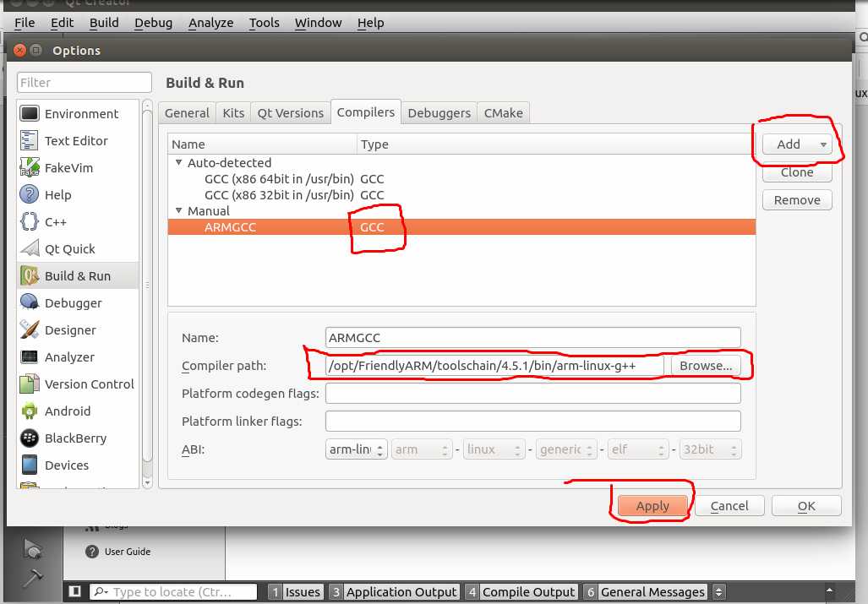Open the Issues output pane
The height and width of the screenshot is (604, 868).
[x=296, y=592]
